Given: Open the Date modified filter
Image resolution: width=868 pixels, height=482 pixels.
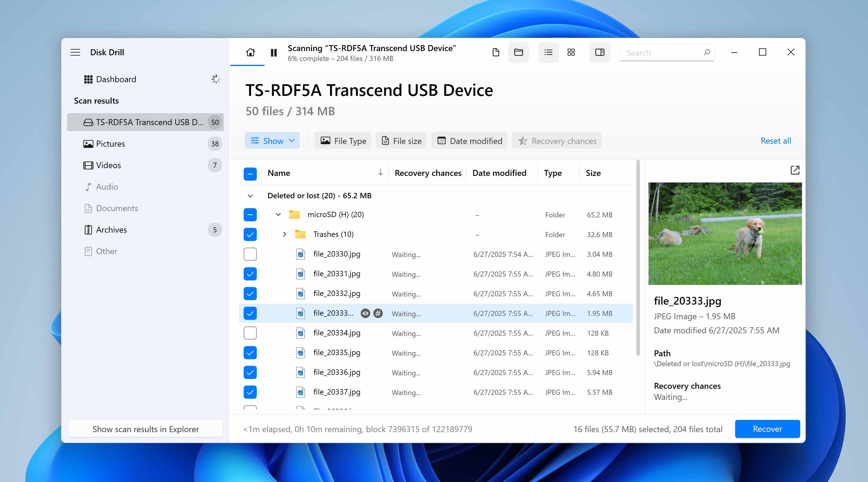Looking at the screenshot, I should pos(469,141).
